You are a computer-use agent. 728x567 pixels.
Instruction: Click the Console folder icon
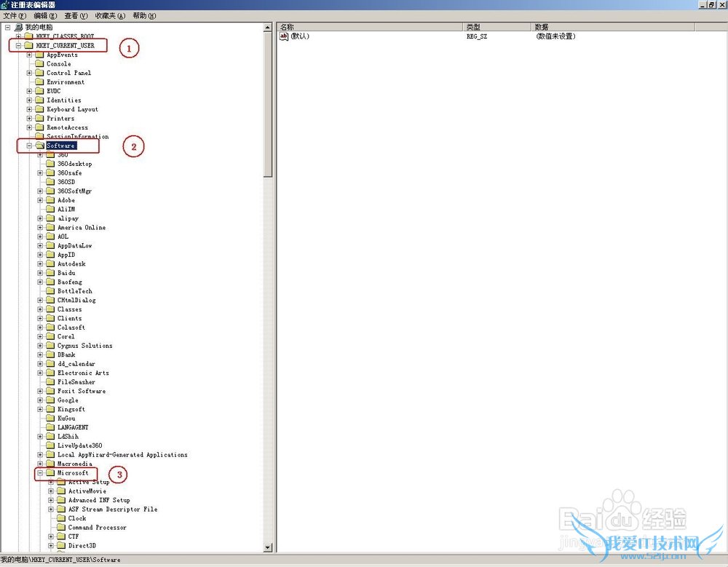(39, 63)
